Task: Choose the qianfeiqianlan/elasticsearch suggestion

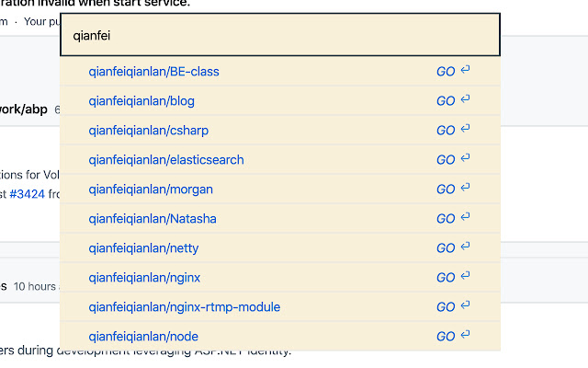Action: (166, 159)
